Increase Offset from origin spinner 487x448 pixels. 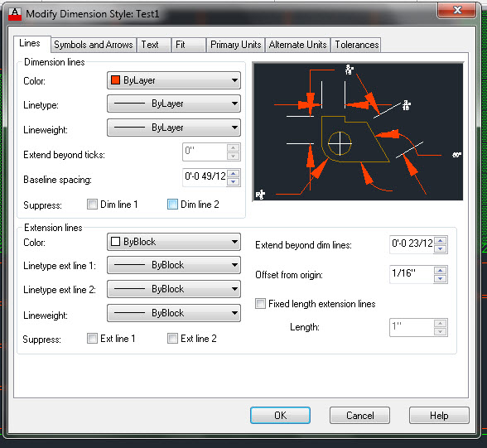[x=441, y=271]
